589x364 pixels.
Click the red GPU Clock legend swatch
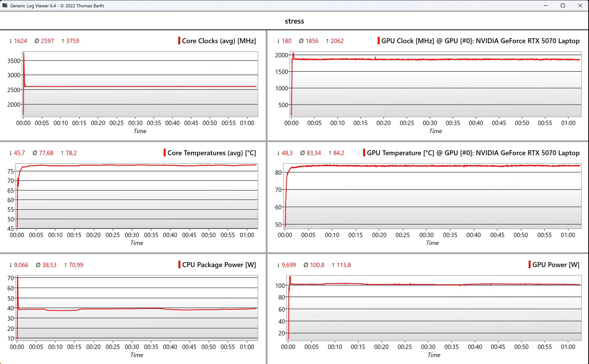coord(379,41)
